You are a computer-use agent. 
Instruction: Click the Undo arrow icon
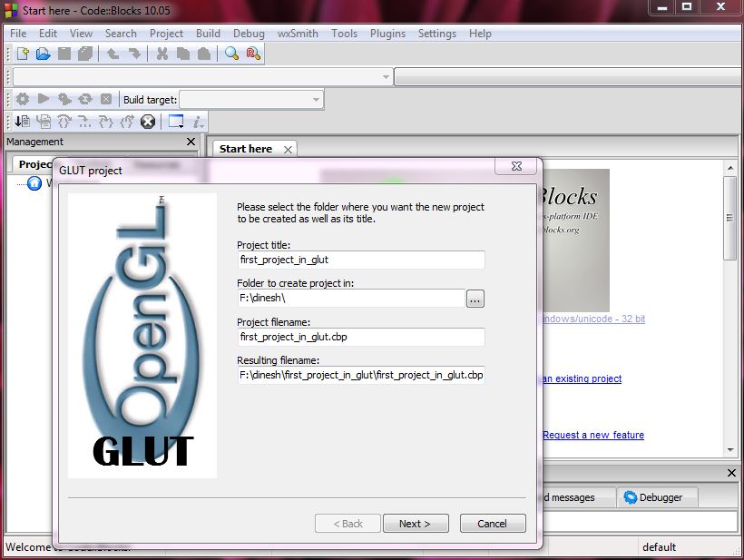tap(113, 54)
